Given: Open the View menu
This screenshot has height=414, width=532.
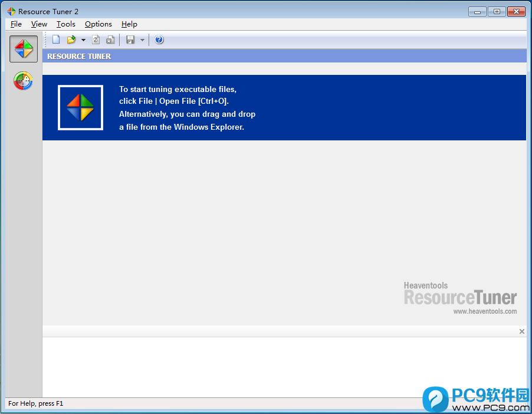Looking at the screenshot, I should (39, 24).
